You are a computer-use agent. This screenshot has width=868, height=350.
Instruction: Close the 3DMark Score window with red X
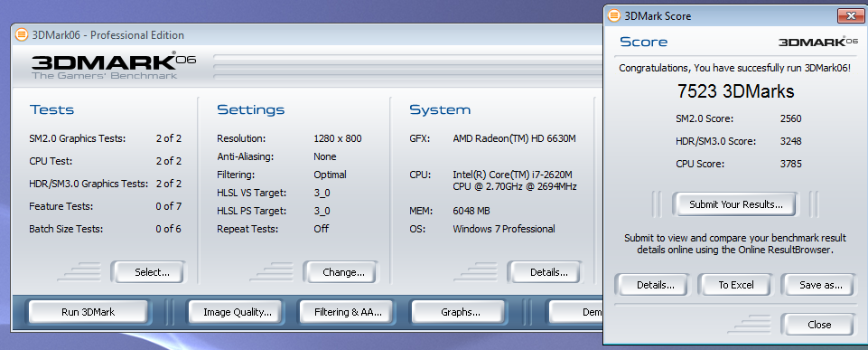pyautogui.click(x=851, y=16)
